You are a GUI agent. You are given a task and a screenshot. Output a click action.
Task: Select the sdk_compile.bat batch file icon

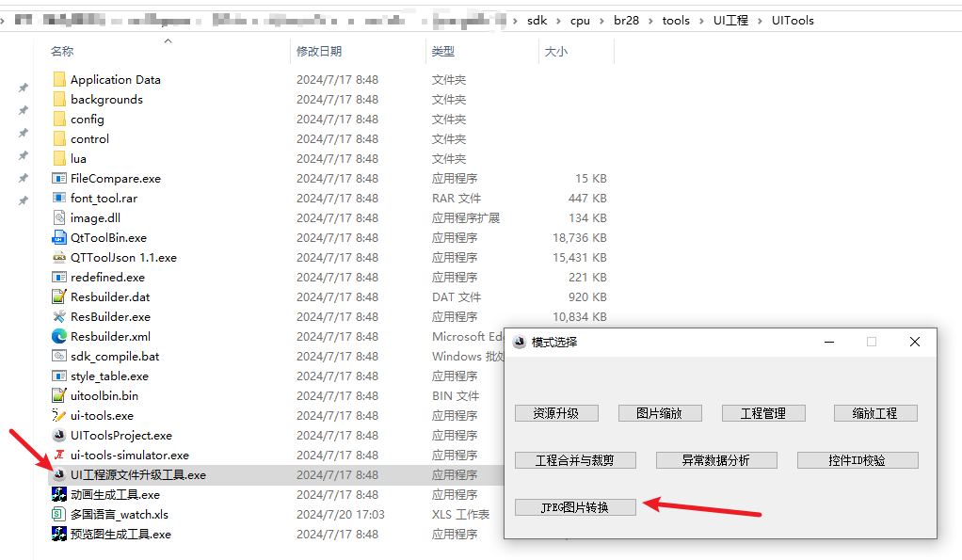[x=59, y=357]
